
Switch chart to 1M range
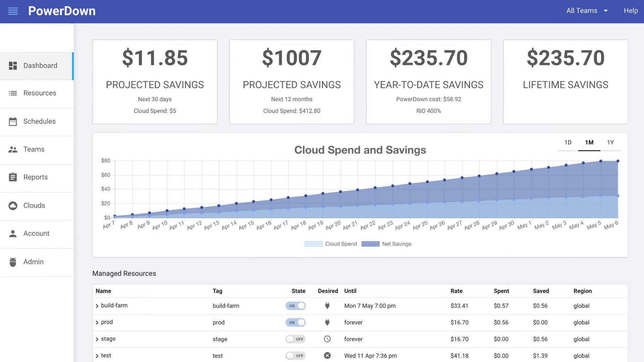point(589,142)
